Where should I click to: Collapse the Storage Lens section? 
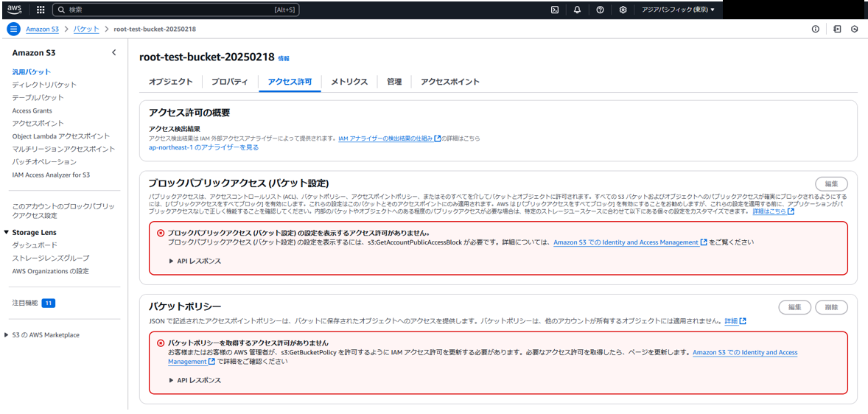coord(7,233)
